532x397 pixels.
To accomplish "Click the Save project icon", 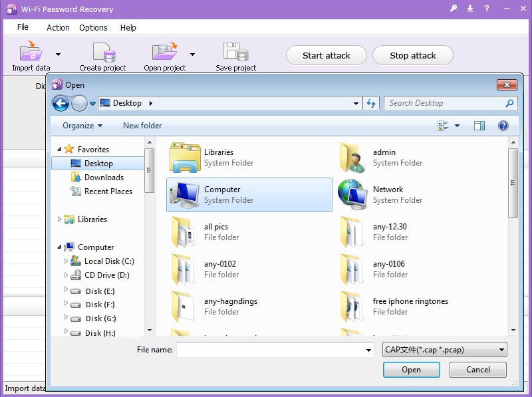I will [x=236, y=52].
